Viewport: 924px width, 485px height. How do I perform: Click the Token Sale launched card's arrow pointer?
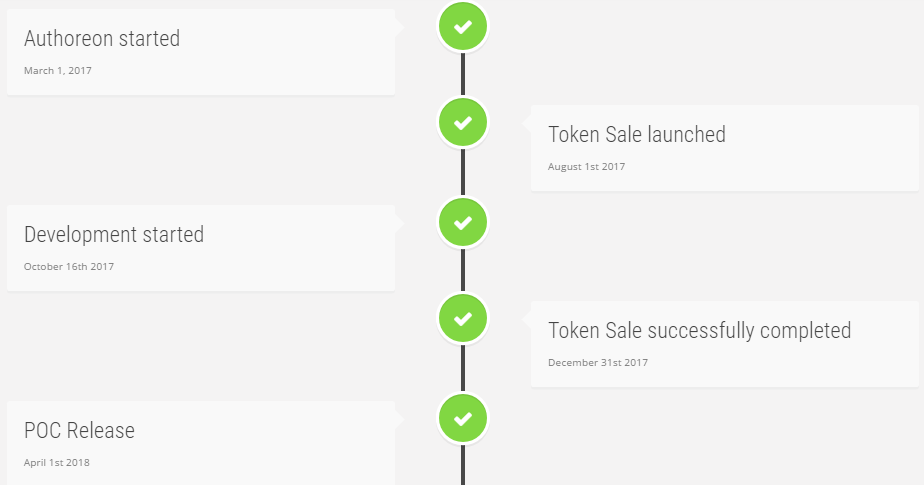click(x=526, y=124)
